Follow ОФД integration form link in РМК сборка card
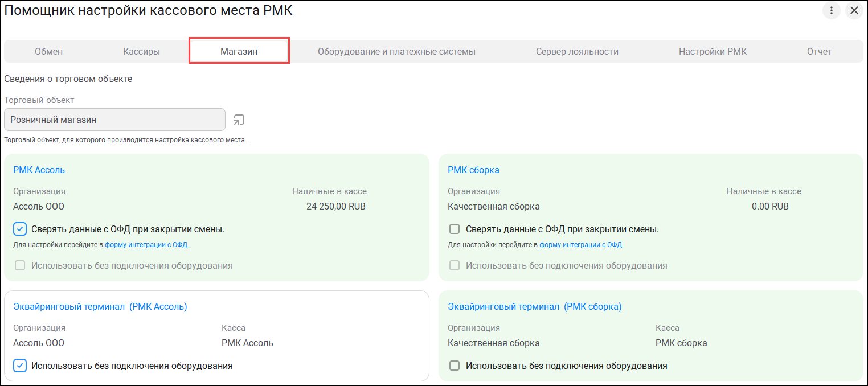The image size is (868, 386). point(581,245)
